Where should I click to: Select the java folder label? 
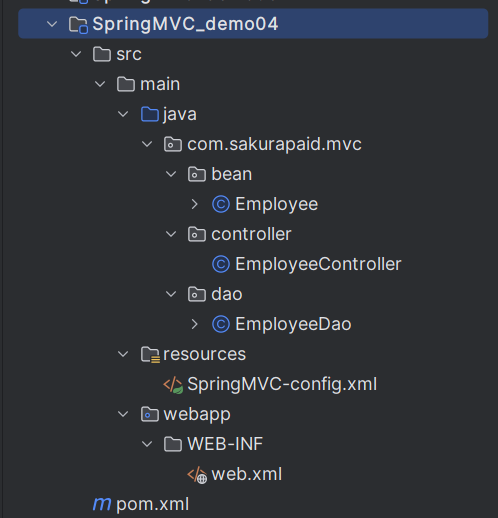click(180, 115)
